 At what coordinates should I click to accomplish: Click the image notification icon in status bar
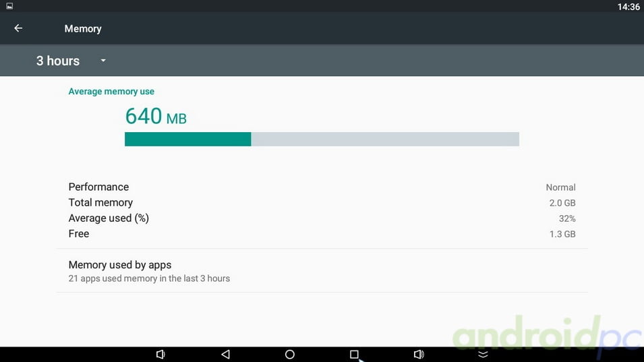click(x=9, y=6)
